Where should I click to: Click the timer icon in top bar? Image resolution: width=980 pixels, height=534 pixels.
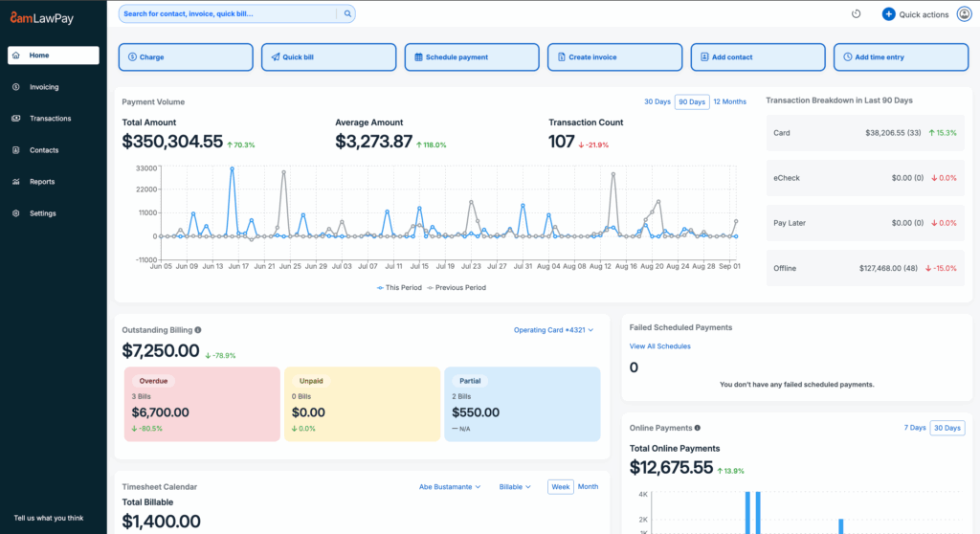pyautogui.click(x=857, y=14)
